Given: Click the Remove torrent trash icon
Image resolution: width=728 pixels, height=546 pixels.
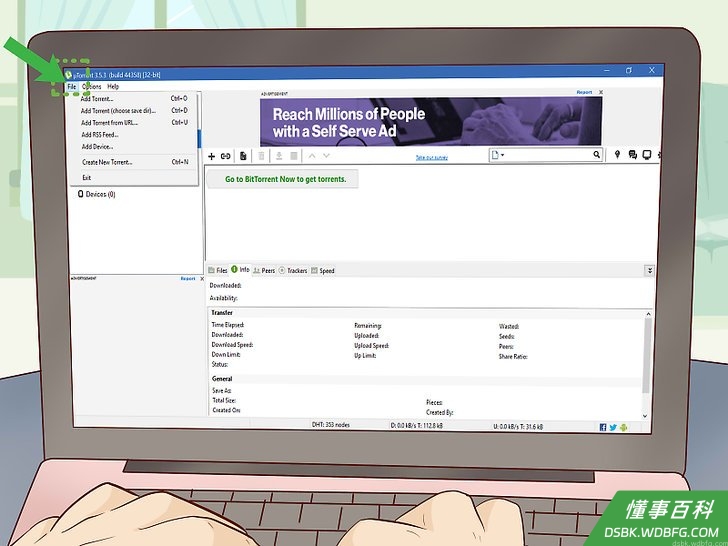Looking at the screenshot, I should [x=261, y=156].
